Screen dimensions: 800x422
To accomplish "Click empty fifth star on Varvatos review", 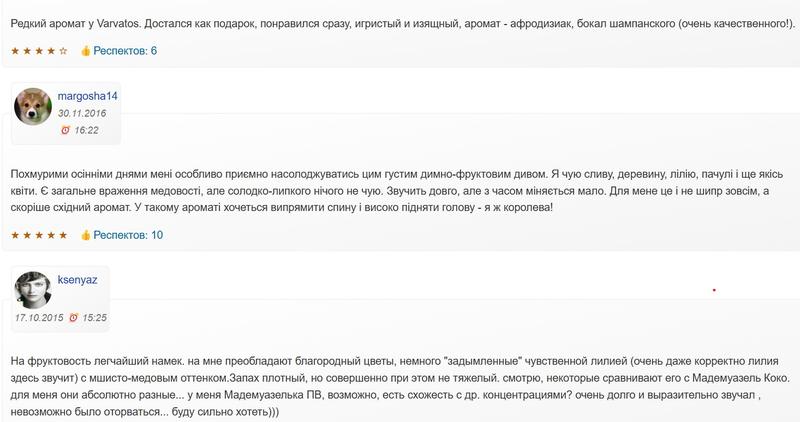I will click(64, 50).
